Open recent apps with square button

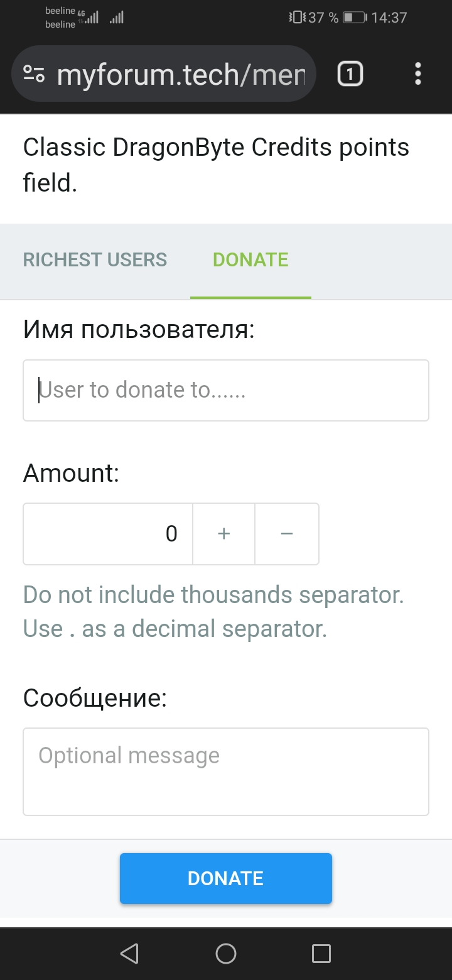tap(321, 954)
